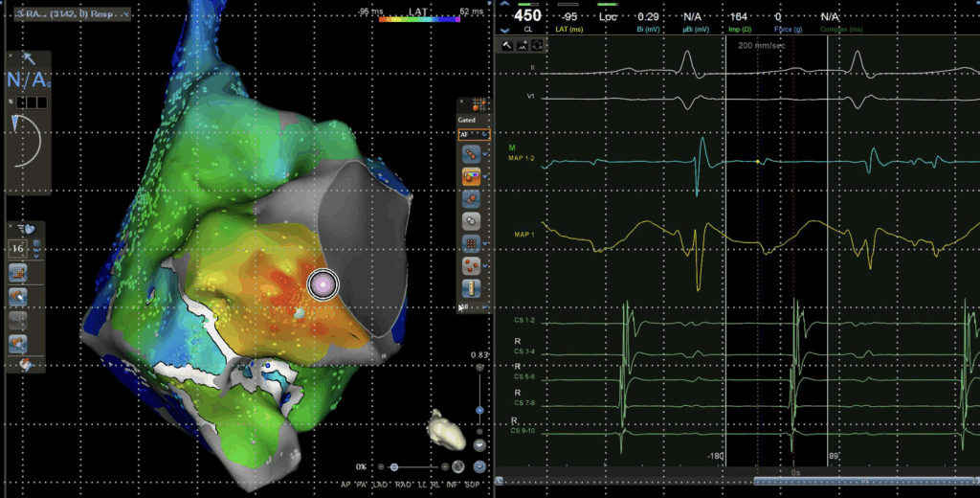Collapse the down chevron below CL value
This screenshot has width=980, height=498.
(505, 30)
